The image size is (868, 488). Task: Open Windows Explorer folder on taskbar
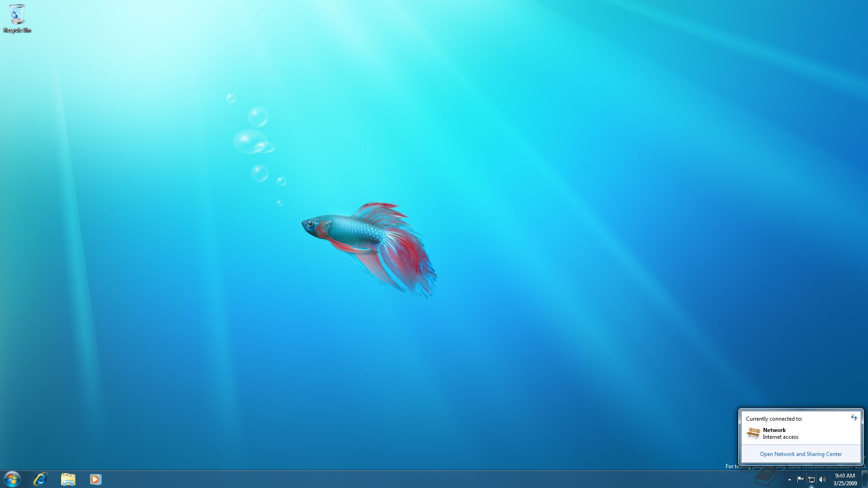pyautogui.click(x=68, y=479)
